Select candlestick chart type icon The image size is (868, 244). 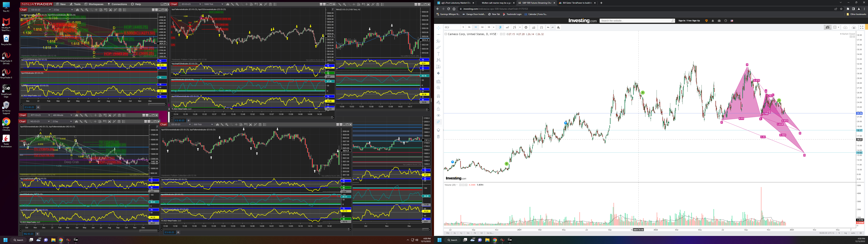pyautogui.click(x=500, y=27)
